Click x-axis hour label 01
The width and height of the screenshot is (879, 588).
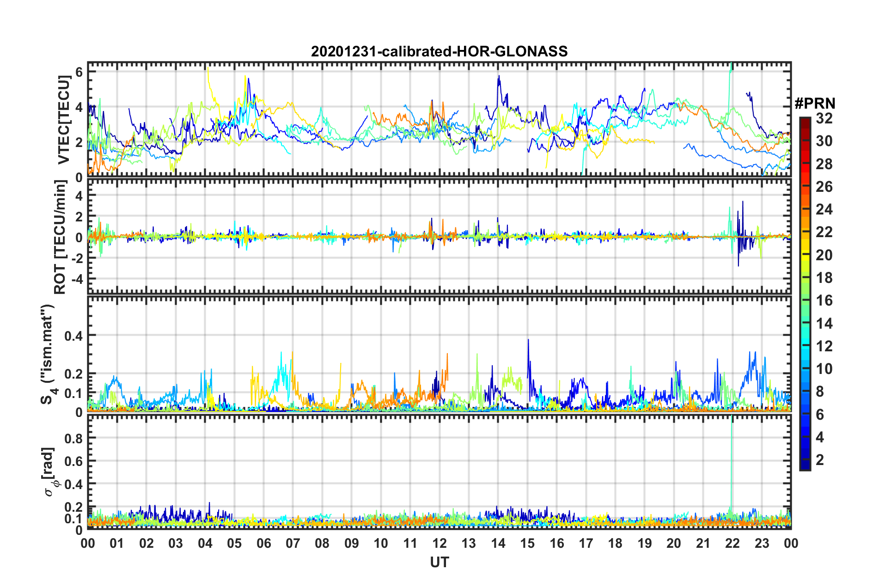117,543
